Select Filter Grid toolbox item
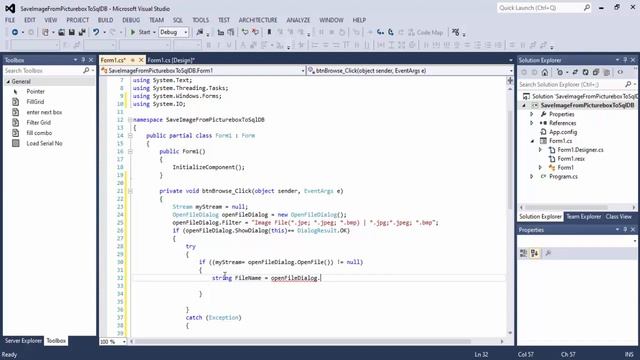 (38, 122)
